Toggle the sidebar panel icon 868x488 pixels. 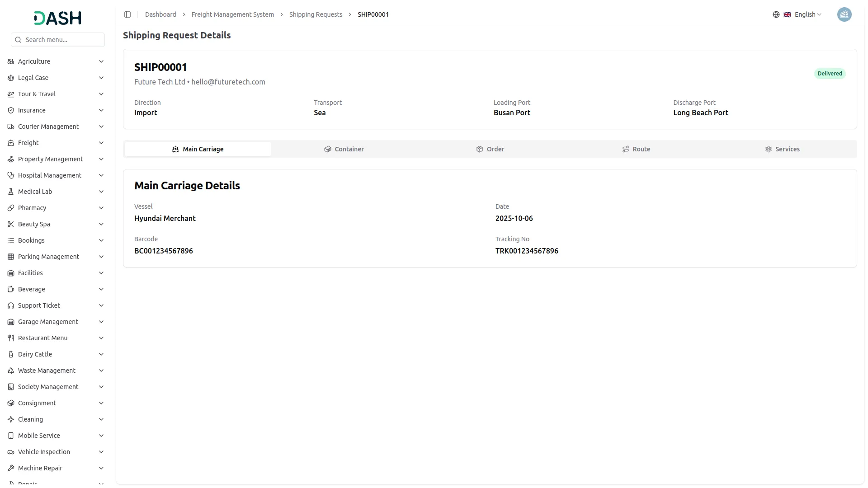coord(127,14)
